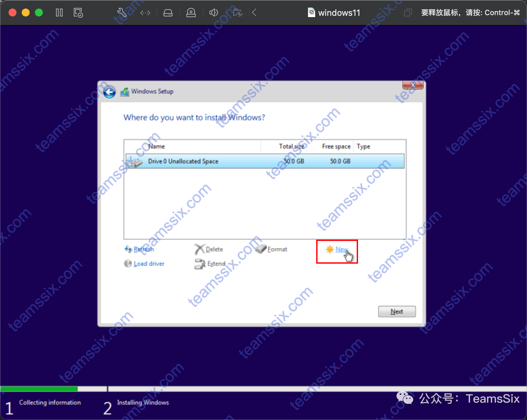Image resolution: width=527 pixels, height=420 pixels.
Task: Click the 50.0 GB free space cell
Action: click(340, 161)
